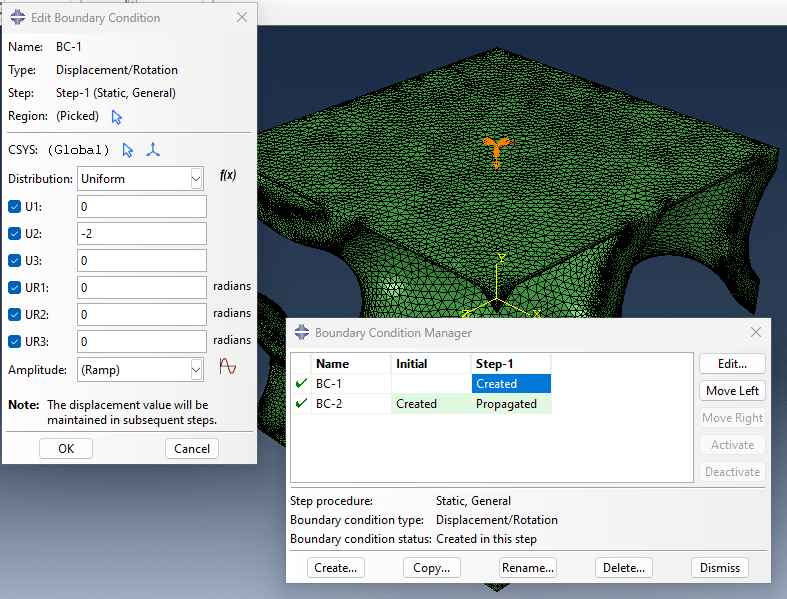Click the create amplitude curve icon
Image resolution: width=787 pixels, height=599 pixels.
[228, 367]
